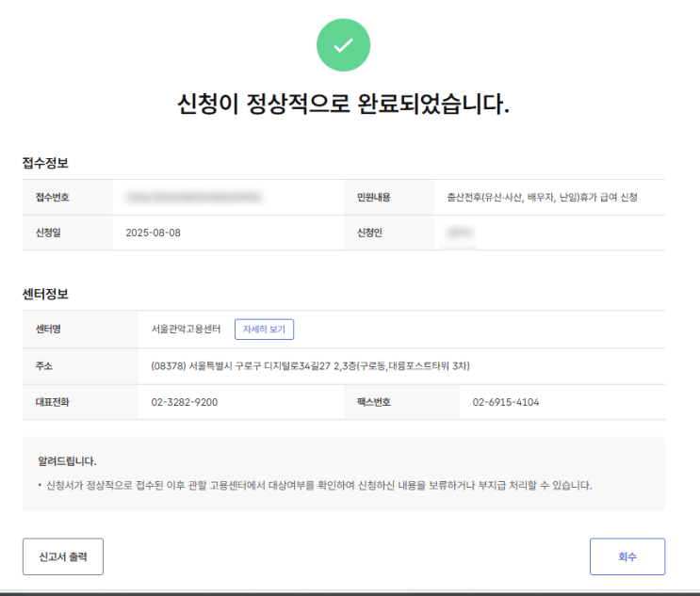Select the center address starting with (08378)
700x596 pixels.
click(310, 366)
